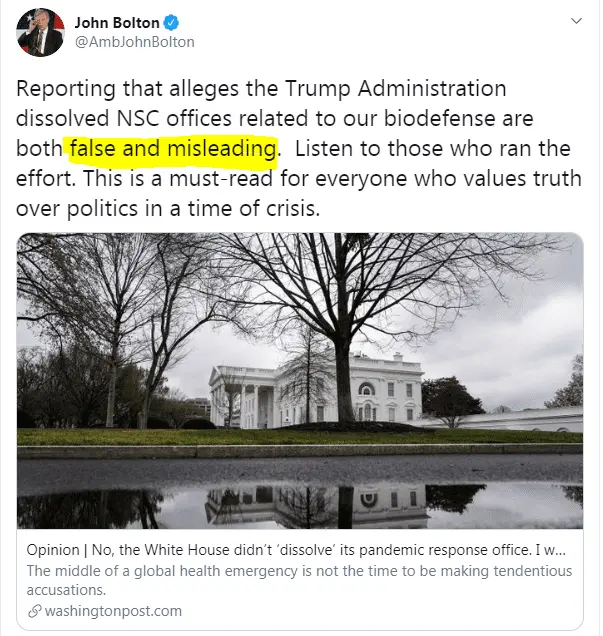Image resolution: width=603 pixels, height=636 pixels.
Task: Open the Opinion article headline
Action: pos(300,549)
